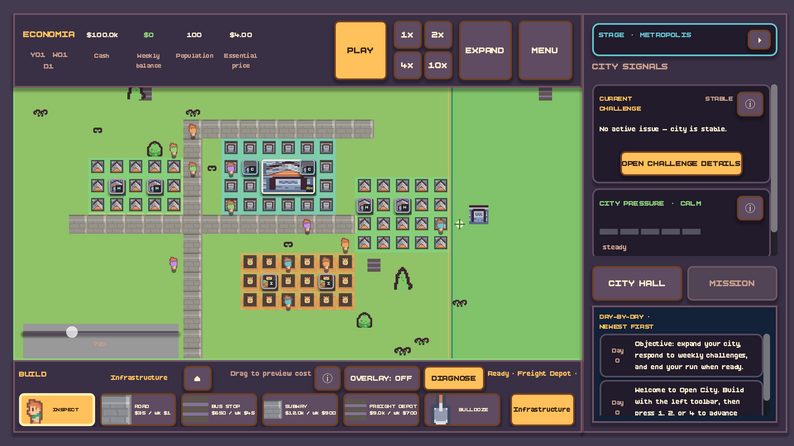Select the round bush above western houses
The width and height of the screenshot is (794, 446).
[x=154, y=149]
